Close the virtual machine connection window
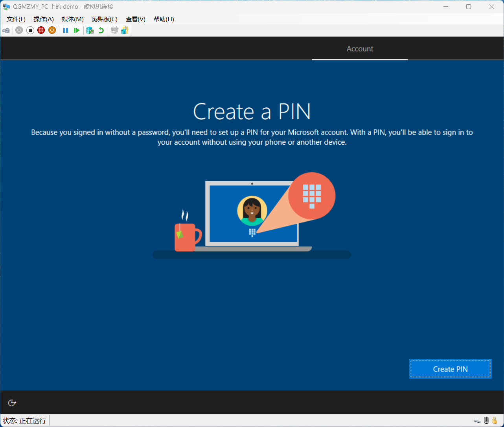The image size is (504, 427). click(492, 7)
